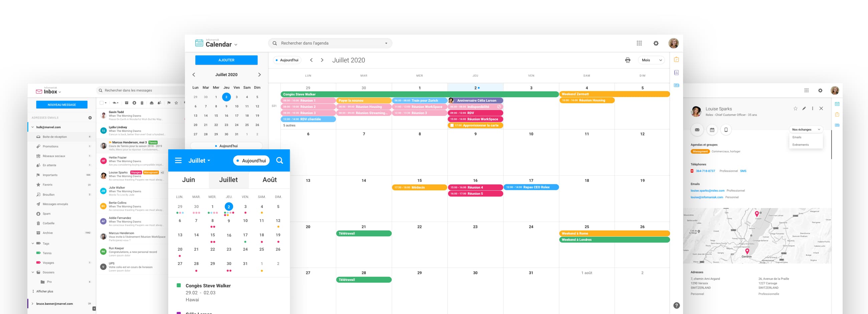The image size is (868, 314).
Task: Click the email icon on Louise Sparks' card
Action: pos(697,130)
